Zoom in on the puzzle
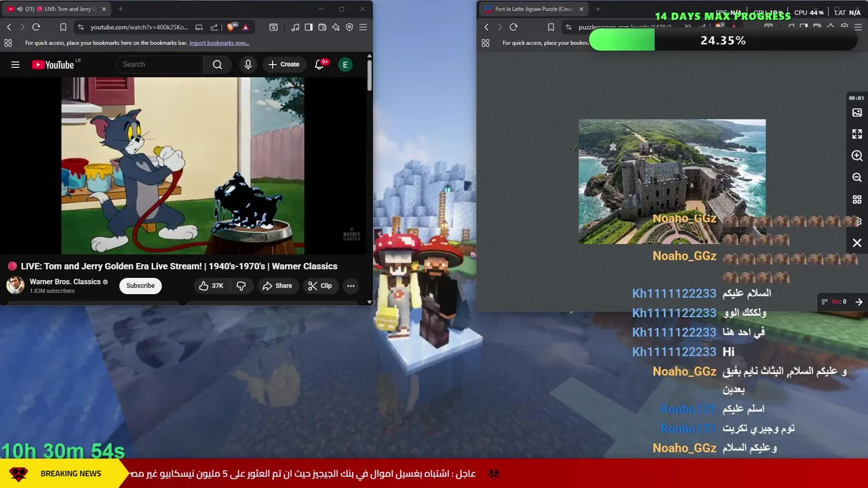This screenshot has width=868, height=488. [x=857, y=156]
